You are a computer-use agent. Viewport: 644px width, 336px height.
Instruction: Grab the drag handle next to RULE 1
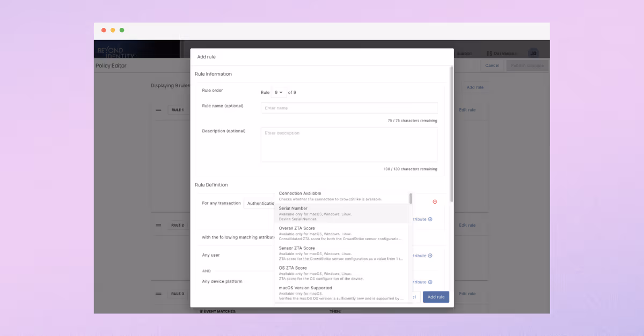[158, 110]
